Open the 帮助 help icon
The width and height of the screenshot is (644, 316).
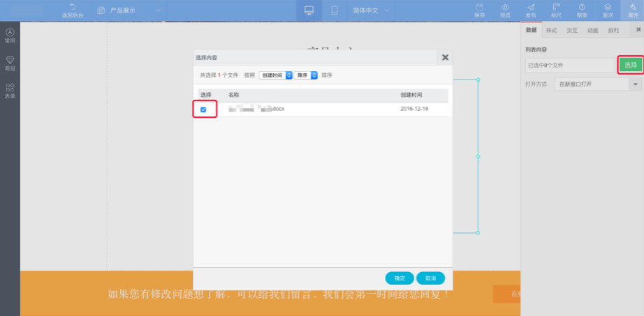(x=582, y=7)
